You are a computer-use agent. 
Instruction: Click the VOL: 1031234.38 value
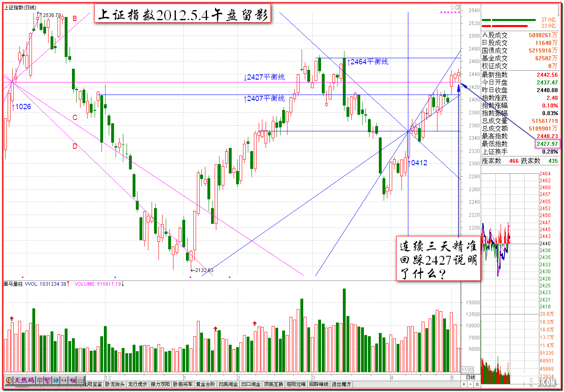(46, 284)
